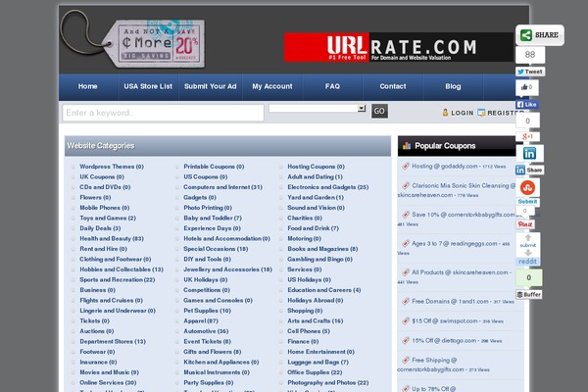Image resolution: width=588 pixels, height=392 pixels.
Task: Open Sports and Recreation (22) category
Action: (117, 280)
